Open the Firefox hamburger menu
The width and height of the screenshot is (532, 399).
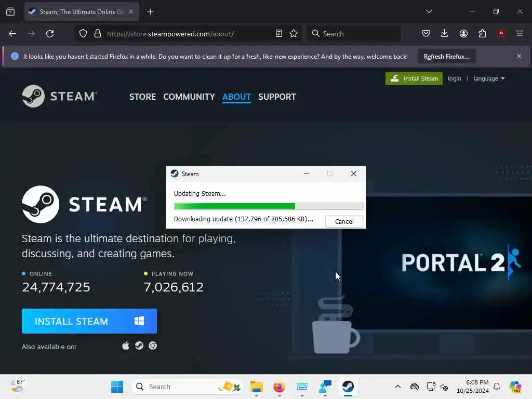click(x=520, y=33)
